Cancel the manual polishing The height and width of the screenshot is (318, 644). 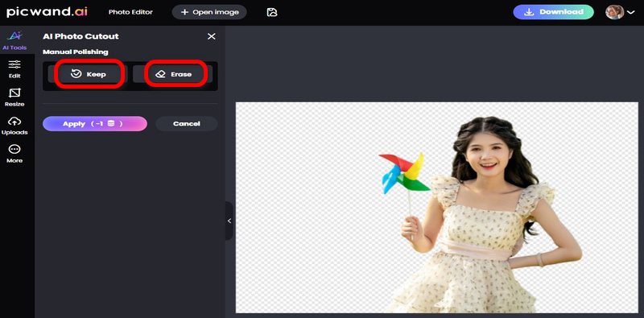187,124
